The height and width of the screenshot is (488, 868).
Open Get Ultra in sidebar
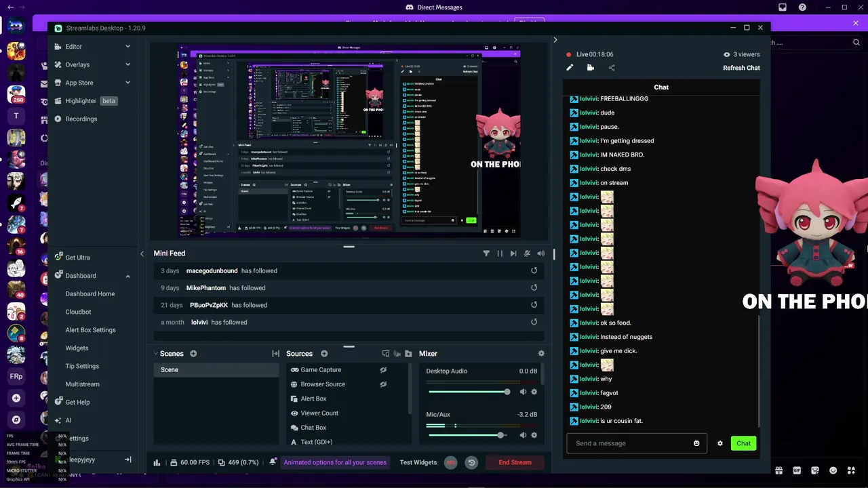77,258
